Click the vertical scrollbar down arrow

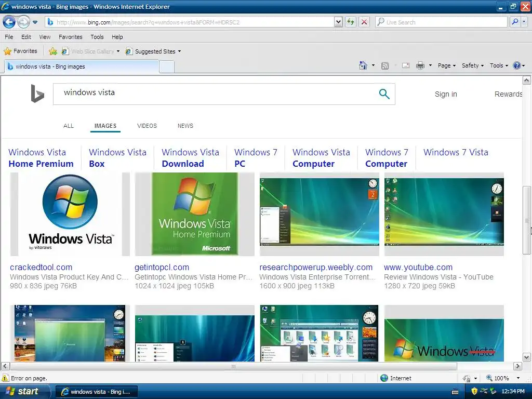point(527,357)
